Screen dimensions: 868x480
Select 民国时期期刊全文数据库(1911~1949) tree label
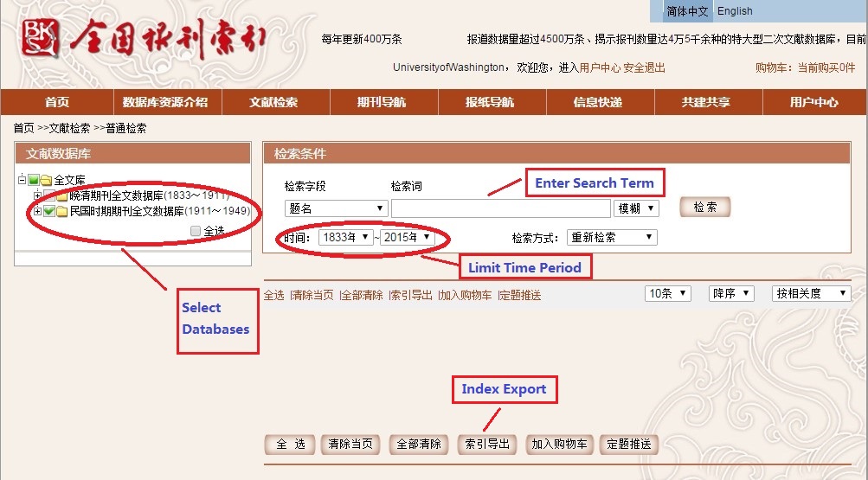[160, 211]
